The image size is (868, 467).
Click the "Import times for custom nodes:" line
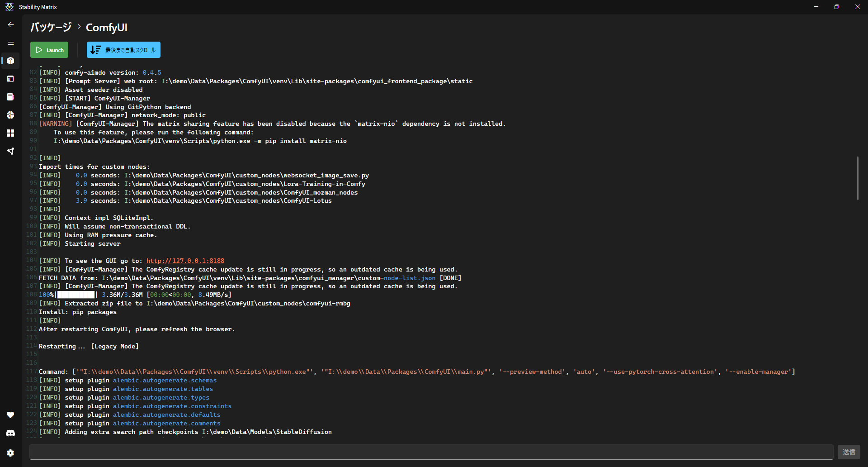point(94,167)
